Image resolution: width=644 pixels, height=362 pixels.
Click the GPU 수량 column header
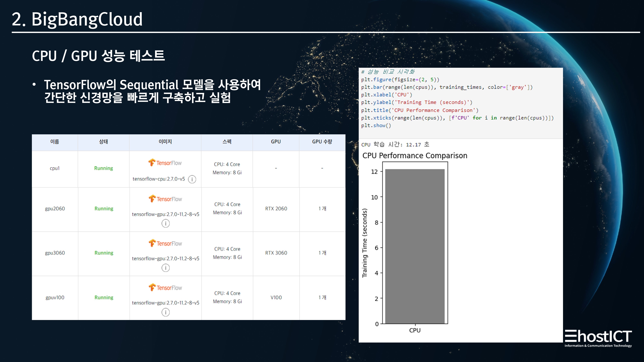322,142
